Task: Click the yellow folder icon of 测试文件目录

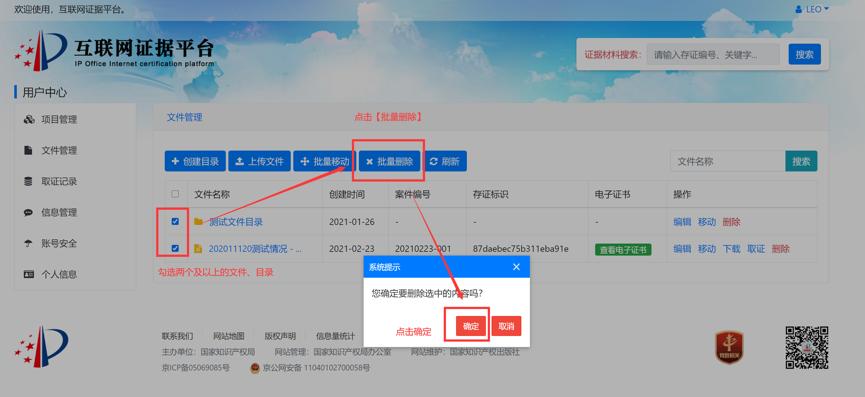Action: pyautogui.click(x=199, y=222)
